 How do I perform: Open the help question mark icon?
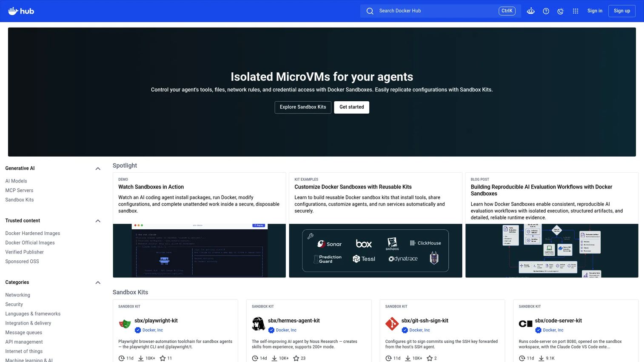click(x=546, y=11)
